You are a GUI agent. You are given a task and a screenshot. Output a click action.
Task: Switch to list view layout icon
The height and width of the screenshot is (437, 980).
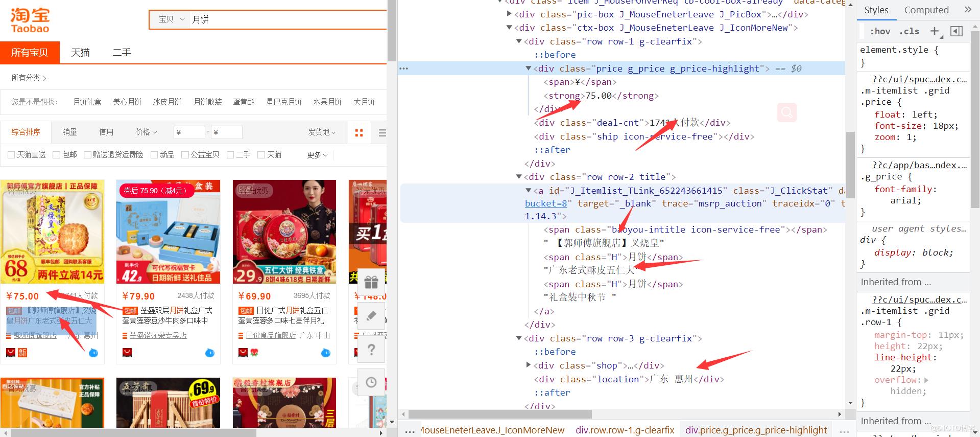[x=382, y=133]
